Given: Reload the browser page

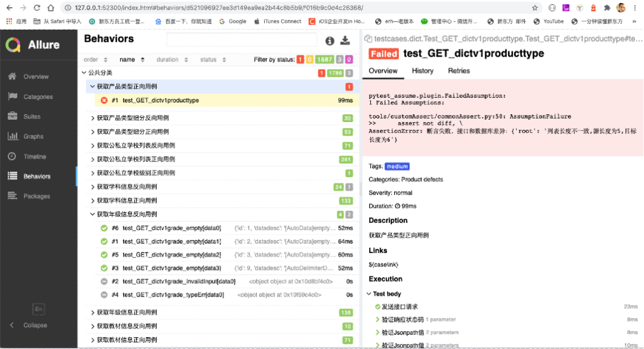Looking at the screenshot, I should [x=37, y=8].
